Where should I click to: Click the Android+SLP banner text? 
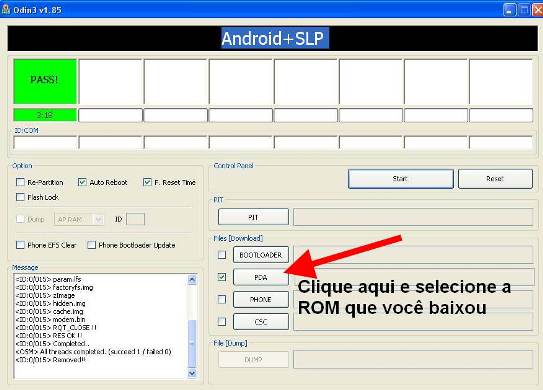tap(273, 38)
